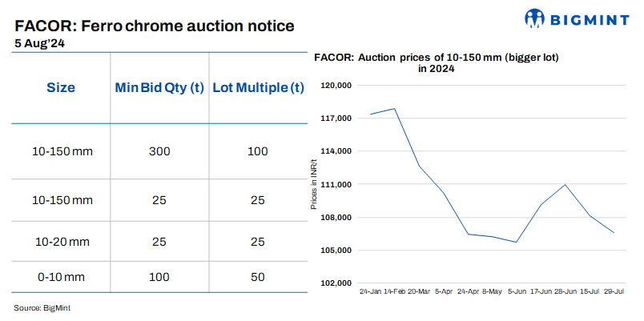Click the Prices in INR/t axis label
Viewport: 644px width, 321px height.
313,184
